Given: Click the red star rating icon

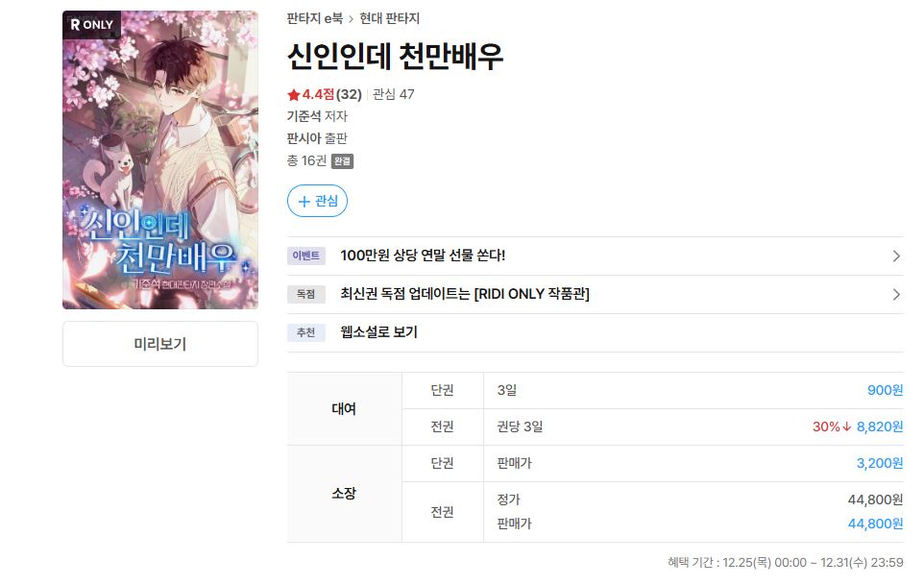Looking at the screenshot, I should click(x=294, y=94).
